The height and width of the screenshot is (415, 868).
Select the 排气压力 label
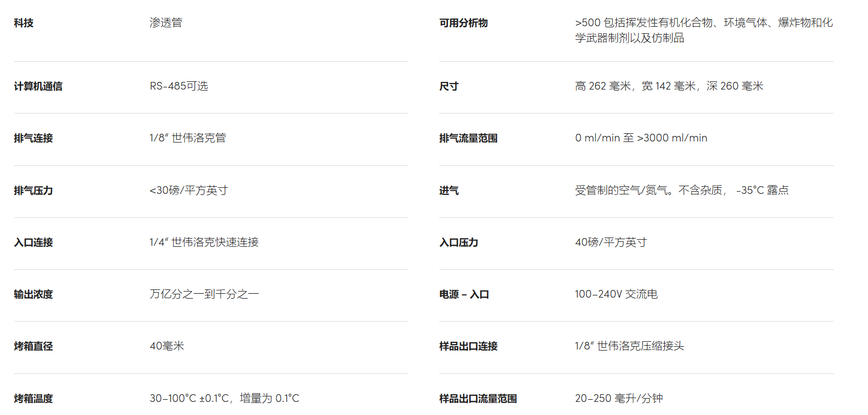[x=33, y=191]
